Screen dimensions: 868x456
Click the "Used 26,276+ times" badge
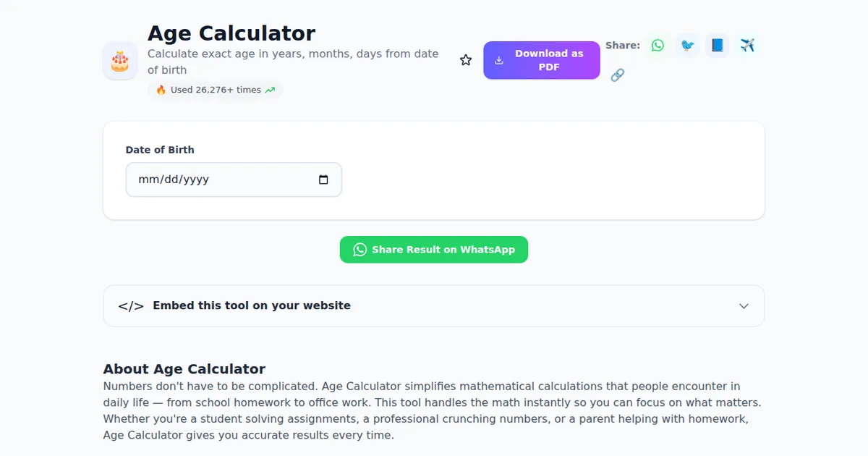coord(215,90)
